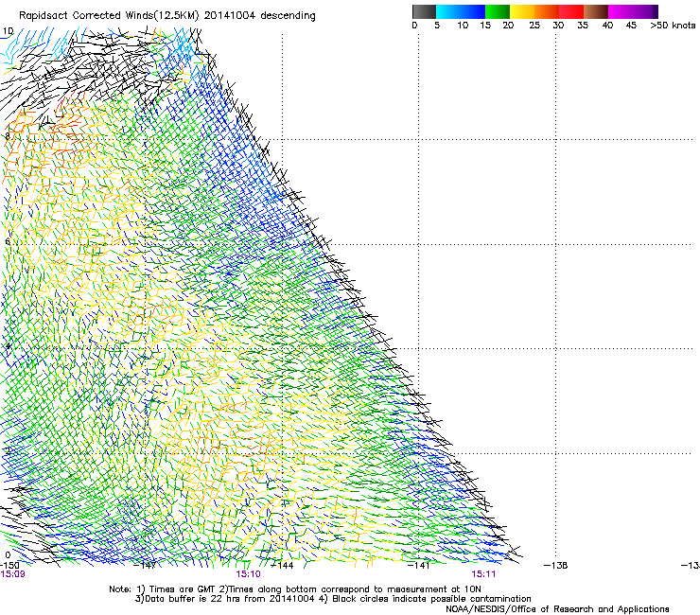This screenshot has width=700, height=615.
Task: Pick the red 30–35 knots legend segment
Action: 571,11
